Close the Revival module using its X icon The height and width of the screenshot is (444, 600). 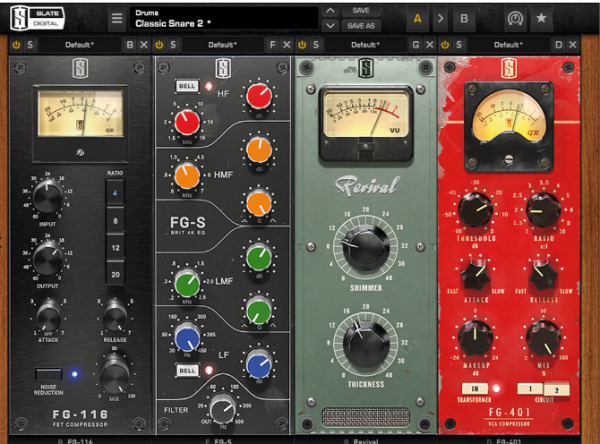(430, 46)
